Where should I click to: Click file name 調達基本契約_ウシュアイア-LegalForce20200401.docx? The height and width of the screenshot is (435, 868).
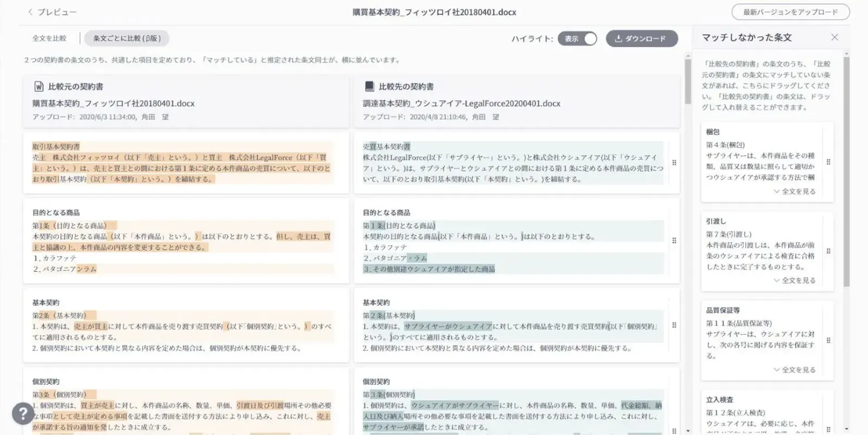tap(462, 104)
